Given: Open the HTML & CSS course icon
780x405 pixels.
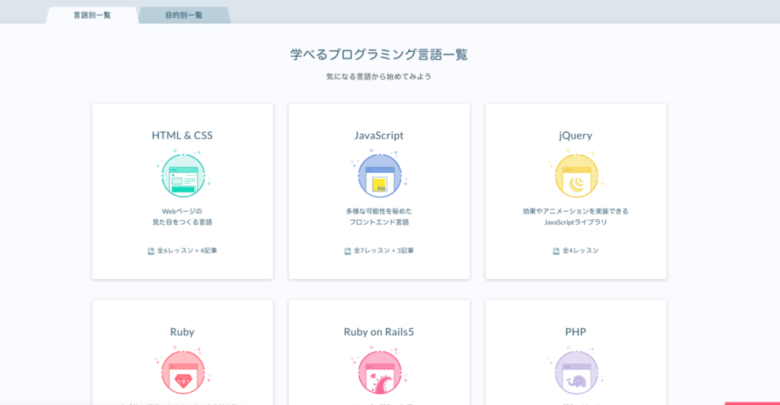Looking at the screenshot, I should click(x=183, y=175).
